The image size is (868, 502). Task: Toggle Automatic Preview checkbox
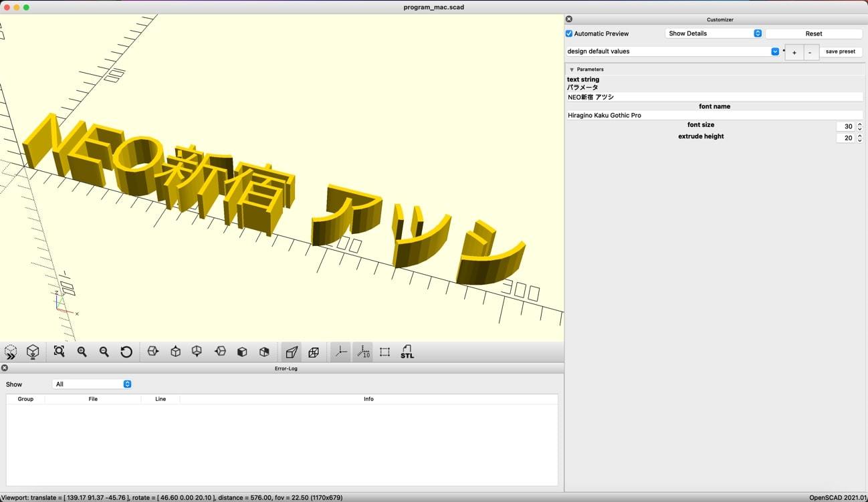tap(569, 33)
